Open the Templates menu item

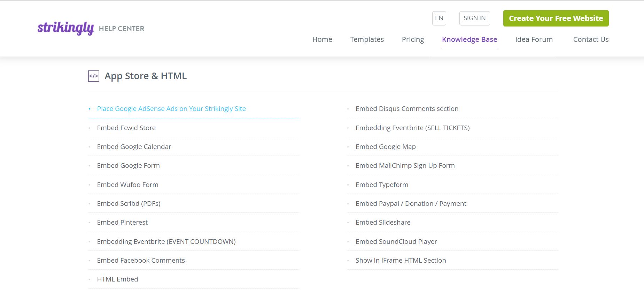click(367, 39)
